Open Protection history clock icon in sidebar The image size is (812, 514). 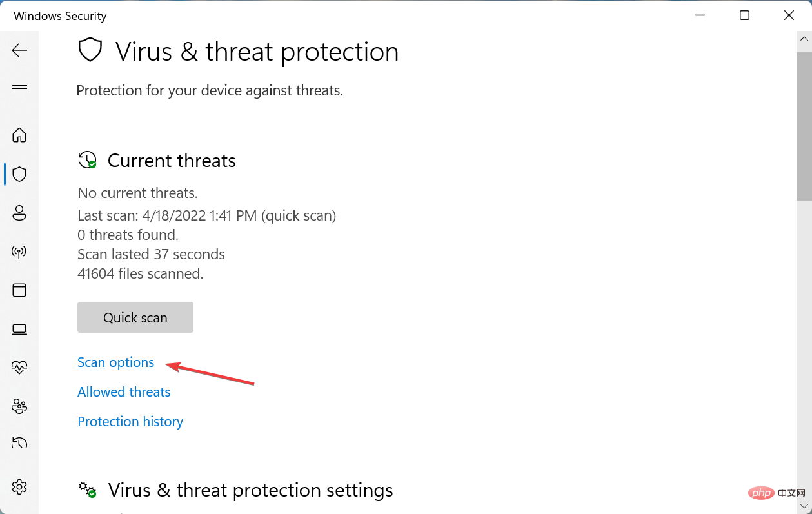19,442
